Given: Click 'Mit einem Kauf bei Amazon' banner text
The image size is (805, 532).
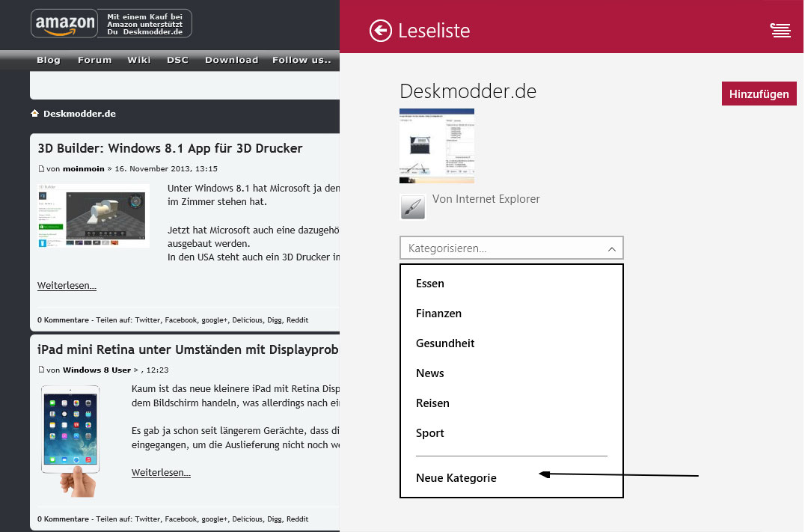Looking at the screenshot, I should (145, 24).
